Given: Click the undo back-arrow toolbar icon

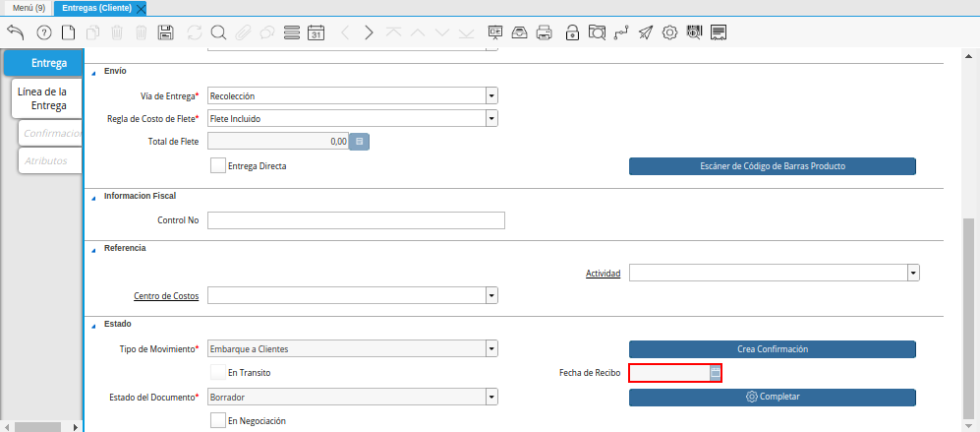Looking at the screenshot, I should 15,32.
